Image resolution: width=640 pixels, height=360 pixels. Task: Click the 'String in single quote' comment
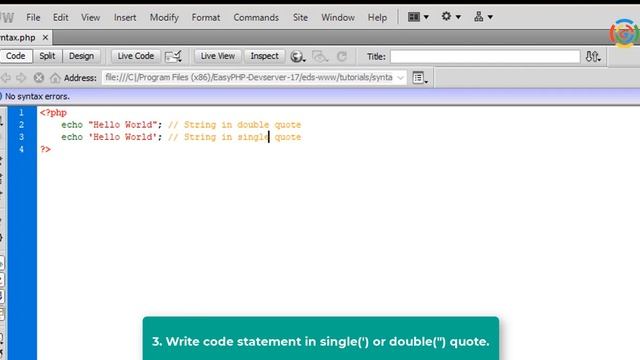pyautogui.click(x=234, y=137)
